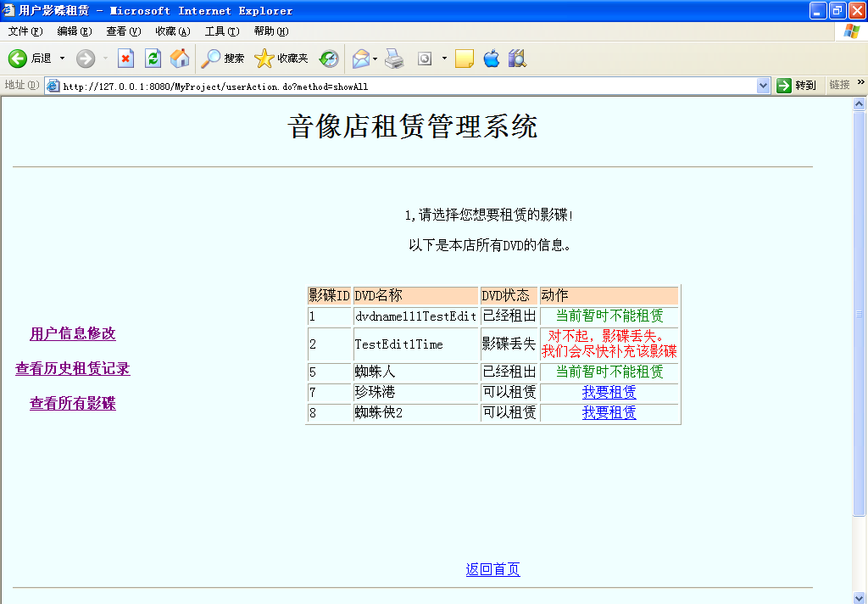Click the scrollbar up arrow
Image resolution: width=868 pixels, height=604 pixels.
[860, 103]
